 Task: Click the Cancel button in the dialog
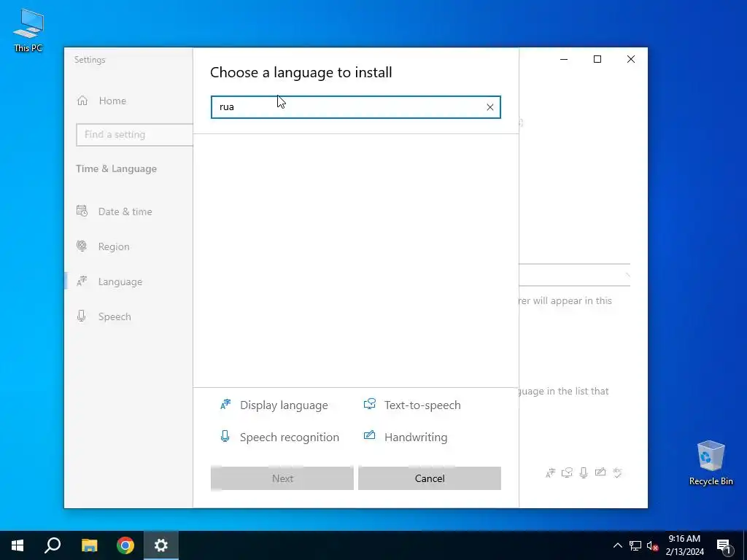coord(429,478)
